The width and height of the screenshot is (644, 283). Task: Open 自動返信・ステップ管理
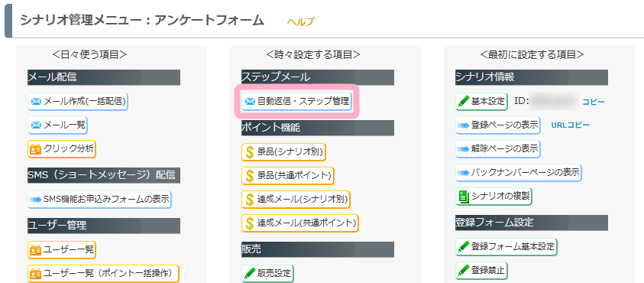(297, 101)
